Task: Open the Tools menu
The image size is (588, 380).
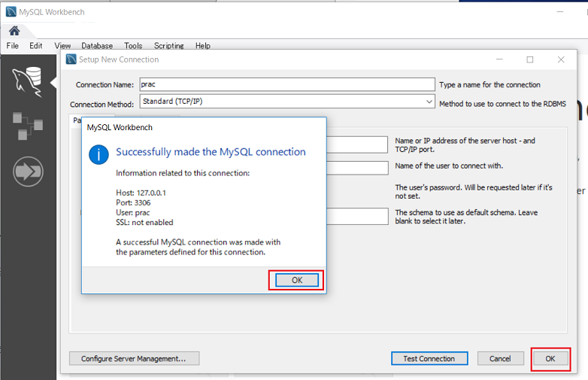Action: pos(133,46)
